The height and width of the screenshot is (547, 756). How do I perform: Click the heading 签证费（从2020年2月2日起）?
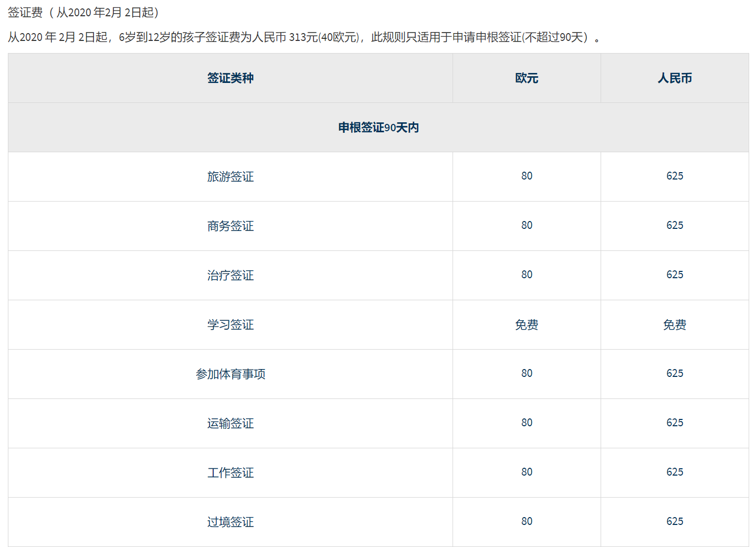coord(83,12)
